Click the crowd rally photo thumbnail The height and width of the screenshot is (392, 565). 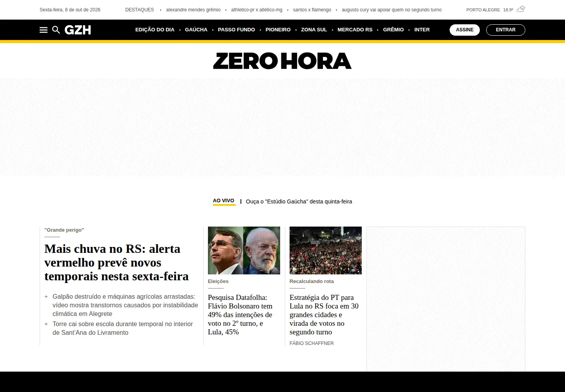pos(326,250)
